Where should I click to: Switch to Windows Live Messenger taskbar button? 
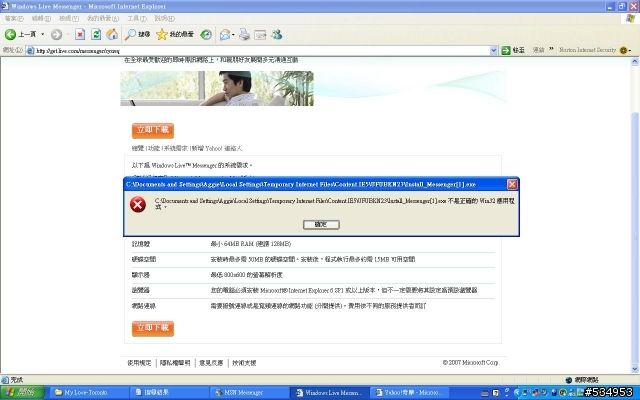click(330, 393)
